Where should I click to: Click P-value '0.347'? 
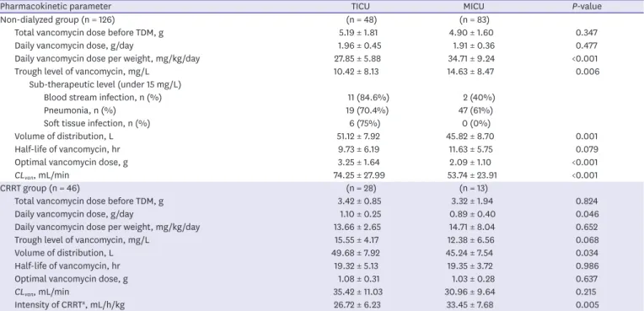point(587,33)
